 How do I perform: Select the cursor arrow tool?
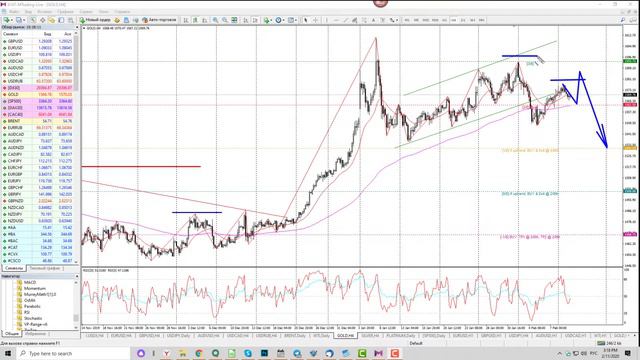pyautogui.click(x=306, y=20)
